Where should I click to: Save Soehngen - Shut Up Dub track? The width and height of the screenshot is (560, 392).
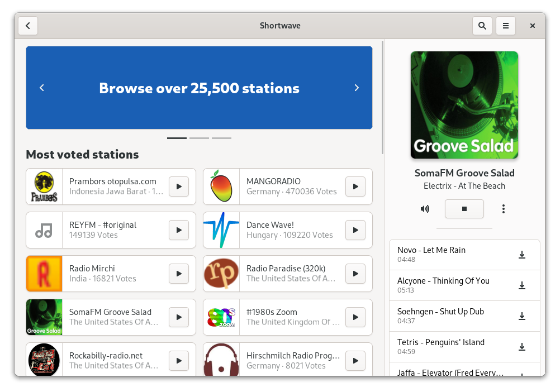coord(522,316)
